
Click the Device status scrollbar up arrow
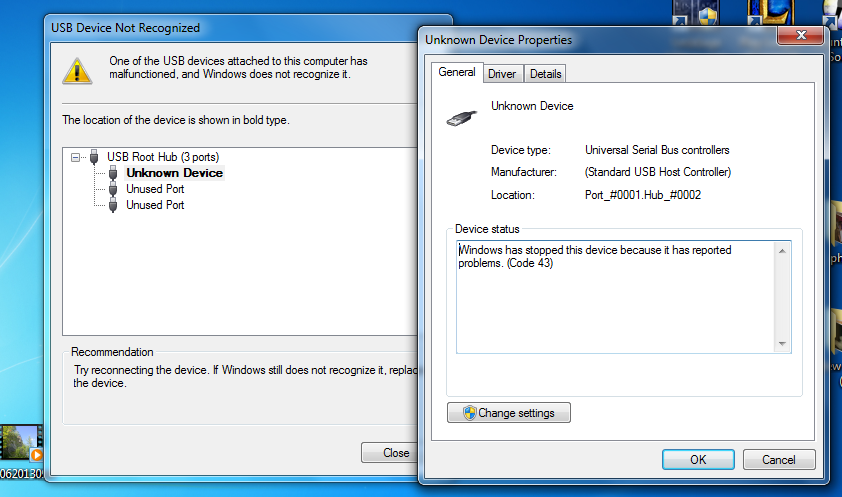click(x=782, y=251)
